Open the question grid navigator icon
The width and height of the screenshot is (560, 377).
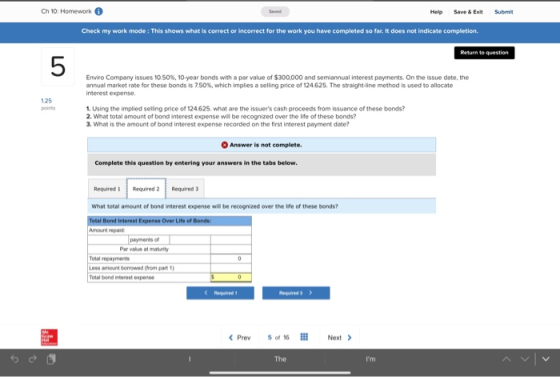304,337
